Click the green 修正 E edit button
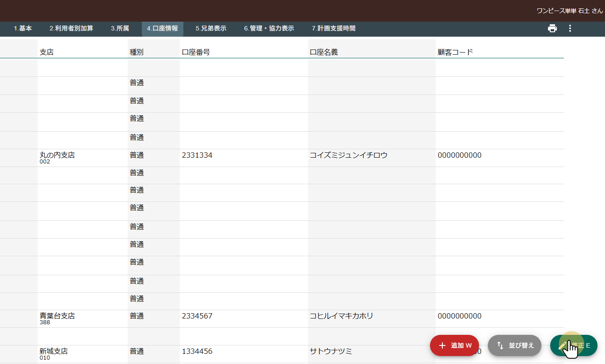Viewport: 605px width, 364px height. tap(574, 345)
